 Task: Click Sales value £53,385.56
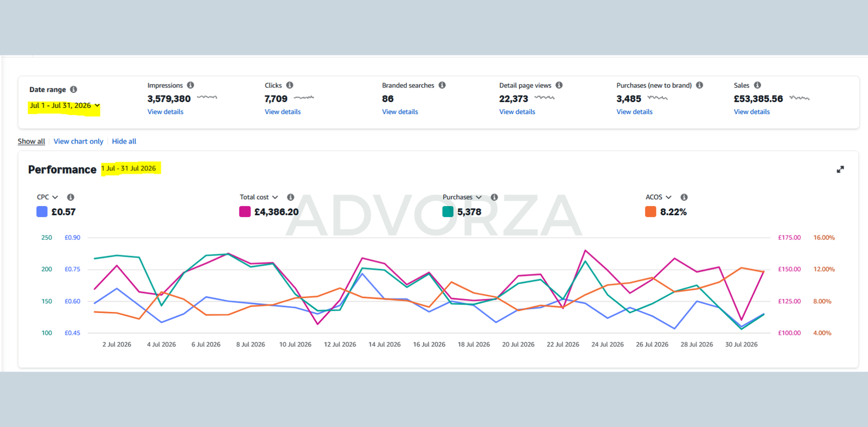click(x=758, y=99)
